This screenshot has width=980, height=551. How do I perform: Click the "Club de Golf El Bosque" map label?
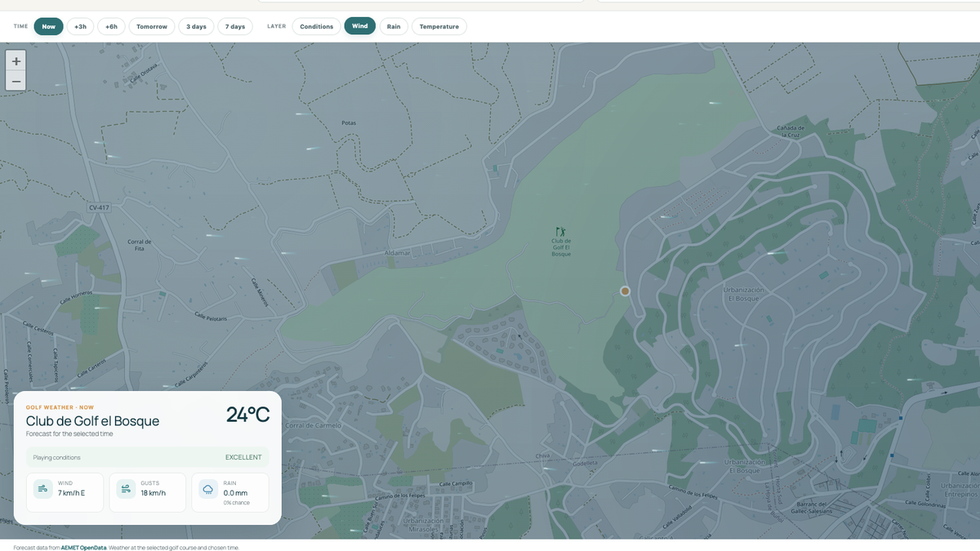coord(561,247)
